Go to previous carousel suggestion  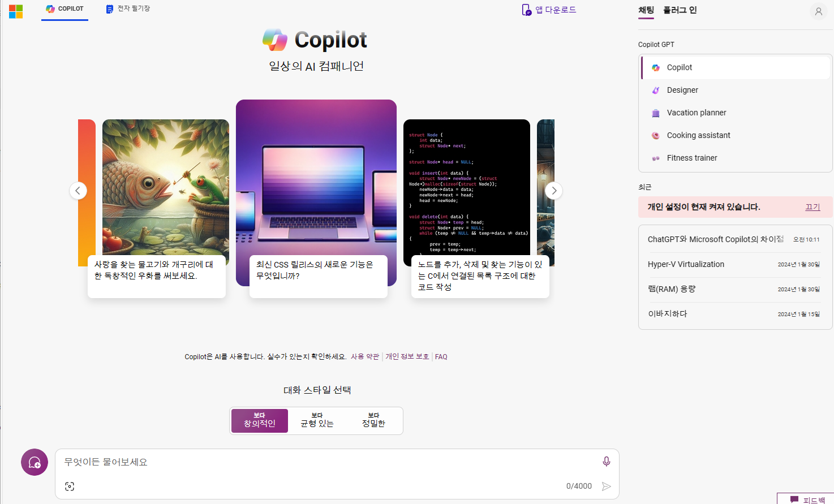pyautogui.click(x=78, y=191)
